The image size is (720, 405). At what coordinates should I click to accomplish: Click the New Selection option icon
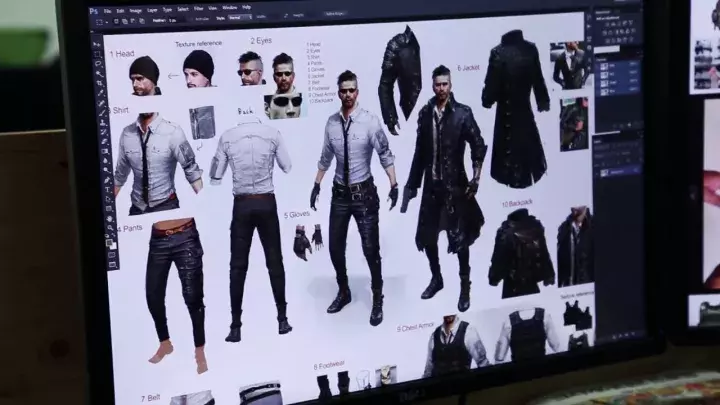(116, 21)
